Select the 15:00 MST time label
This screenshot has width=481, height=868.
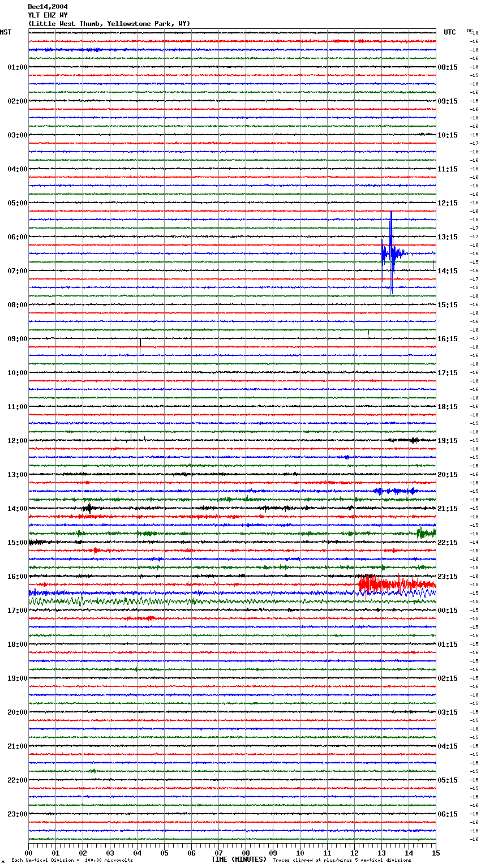(x=18, y=543)
